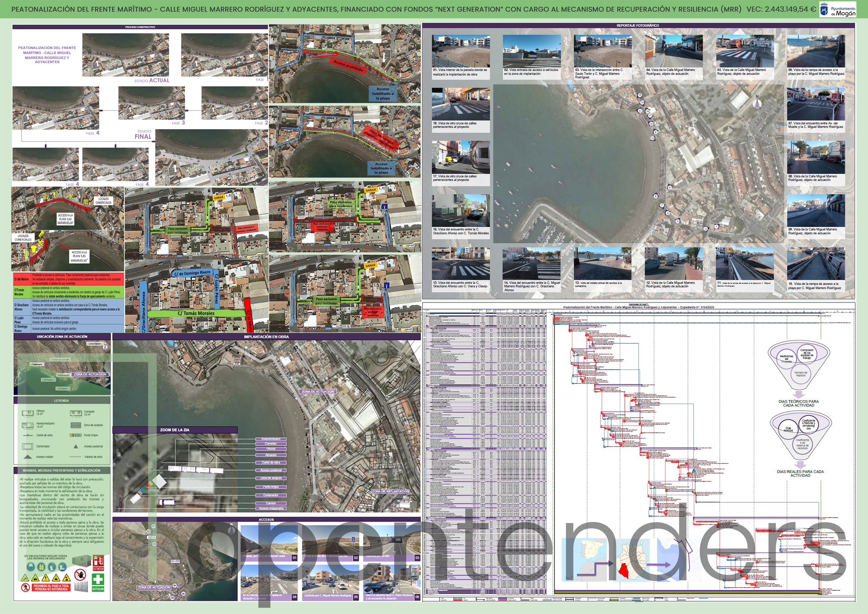Click the PROCESO CONSTRUCTIVO header bar
The height and width of the screenshot is (614, 868).
pyautogui.click(x=140, y=27)
